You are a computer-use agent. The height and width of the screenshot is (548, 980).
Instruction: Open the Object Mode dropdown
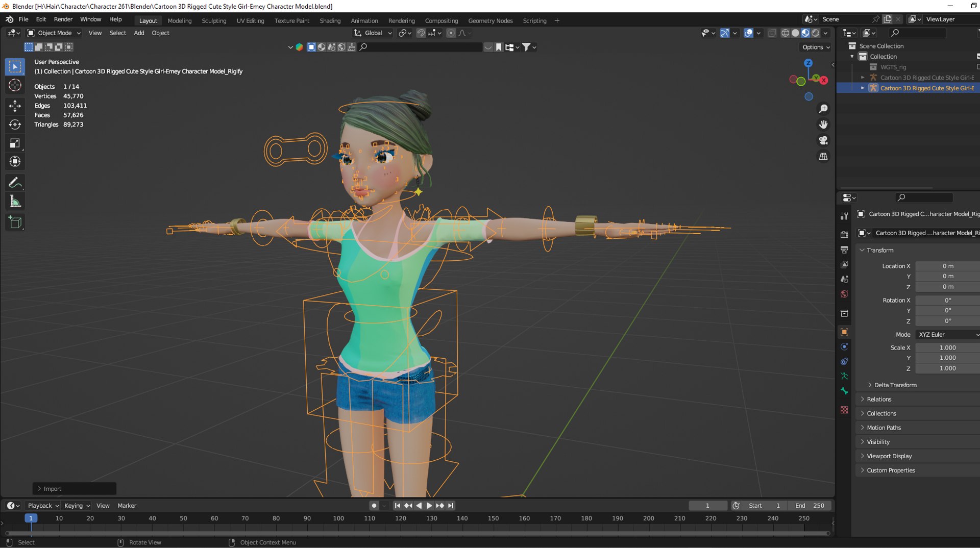pyautogui.click(x=54, y=33)
